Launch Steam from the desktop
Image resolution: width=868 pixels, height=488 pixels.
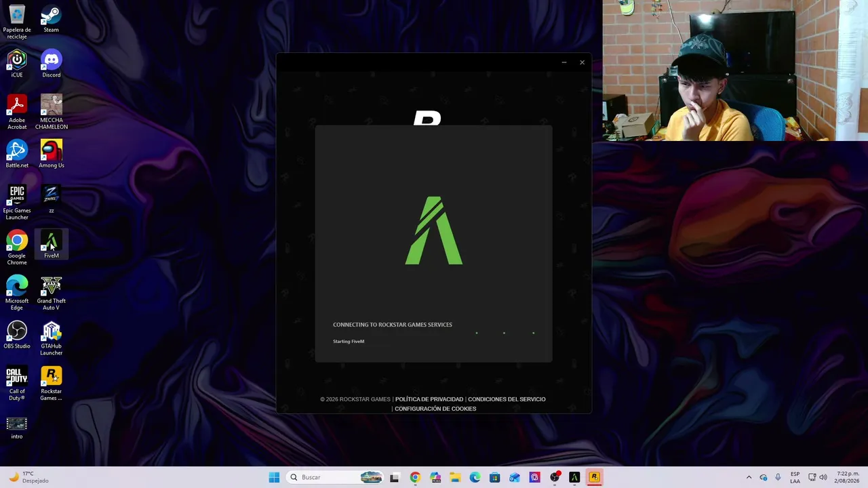click(51, 19)
